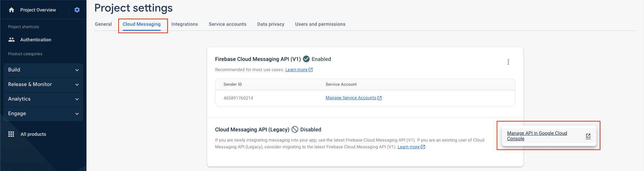Viewport: 644px width, 171px height.
Task: Open project settings gear icon
Action: click(77, 10)
